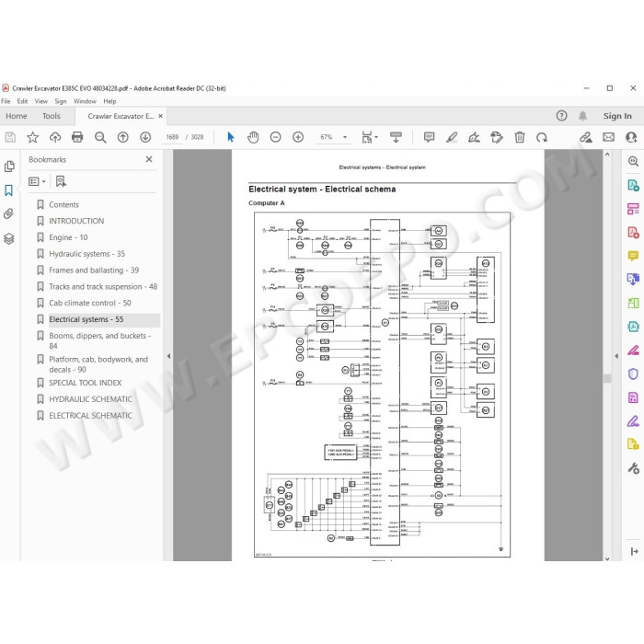Click the Zoom in plus icon

tap(298, 137)
